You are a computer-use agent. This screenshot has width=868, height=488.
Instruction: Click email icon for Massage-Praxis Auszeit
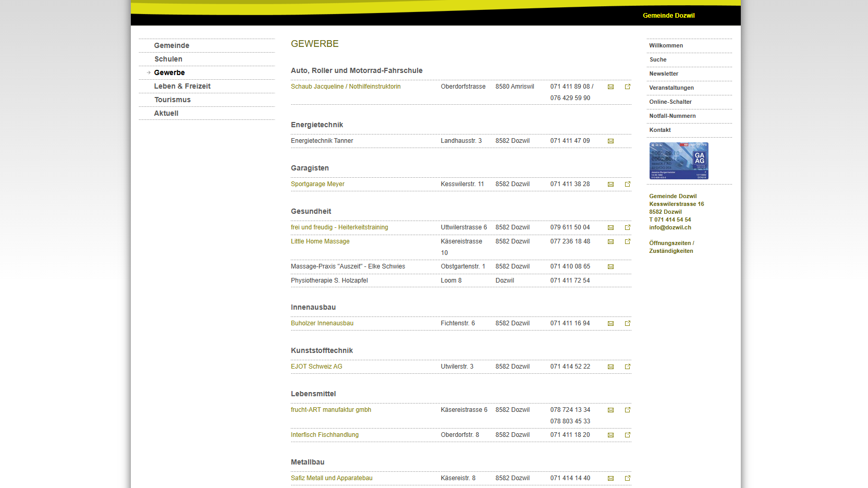point(610,267)
